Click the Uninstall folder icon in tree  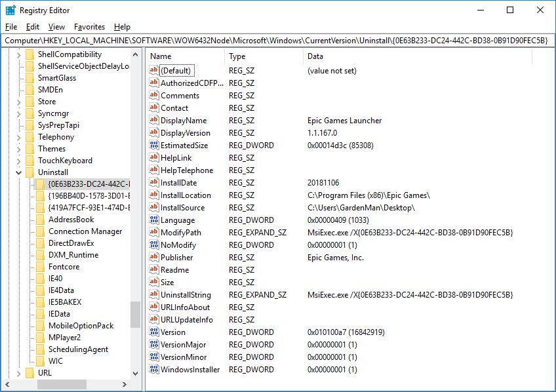click(30, 172)
